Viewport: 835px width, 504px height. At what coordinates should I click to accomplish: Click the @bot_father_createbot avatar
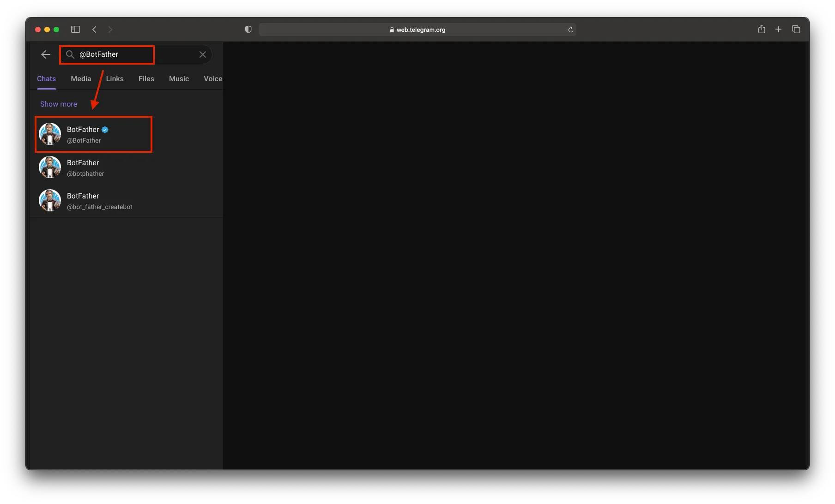point(50,201)
